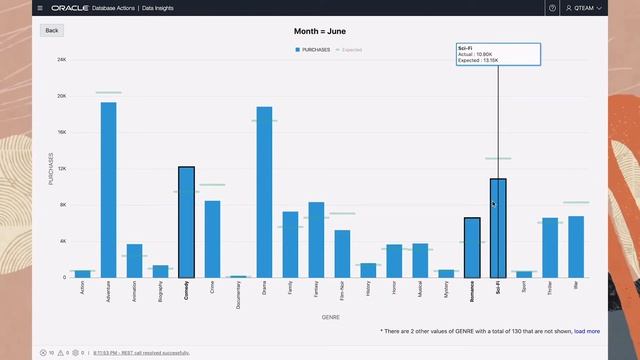This screenshot has height=360, width=640.
Task: Select the War bar
Action: coord(576,247)
